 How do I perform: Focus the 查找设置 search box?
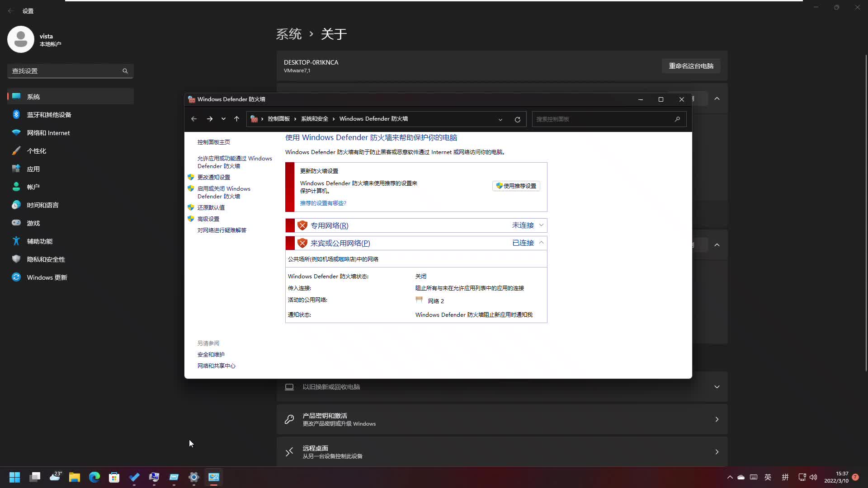click(x=71, y=71)
